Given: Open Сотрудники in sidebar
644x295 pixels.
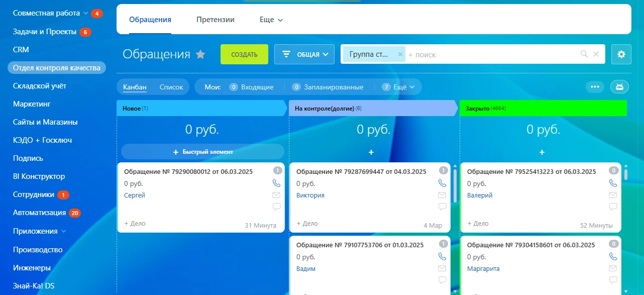Looking at the screenshot, I should [x=34, y=194].
